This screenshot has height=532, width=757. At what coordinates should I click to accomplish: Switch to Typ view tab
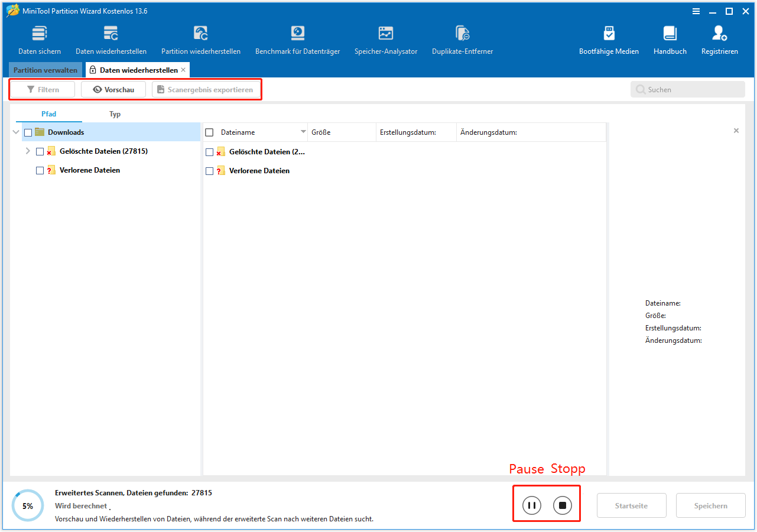[x=115, y=114]
